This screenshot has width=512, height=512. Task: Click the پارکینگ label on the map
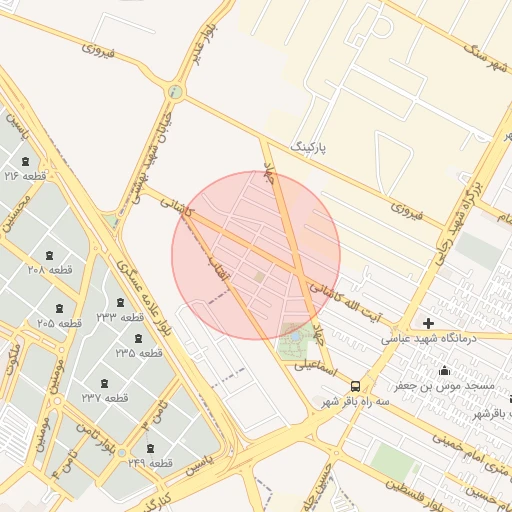pyautogui.click(x=308, y=147)
